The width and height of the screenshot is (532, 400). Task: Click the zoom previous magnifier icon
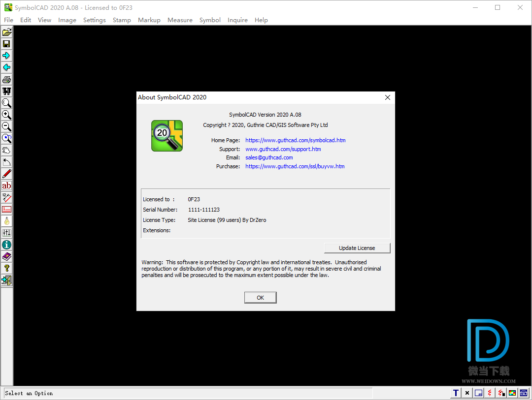point(7,139)
